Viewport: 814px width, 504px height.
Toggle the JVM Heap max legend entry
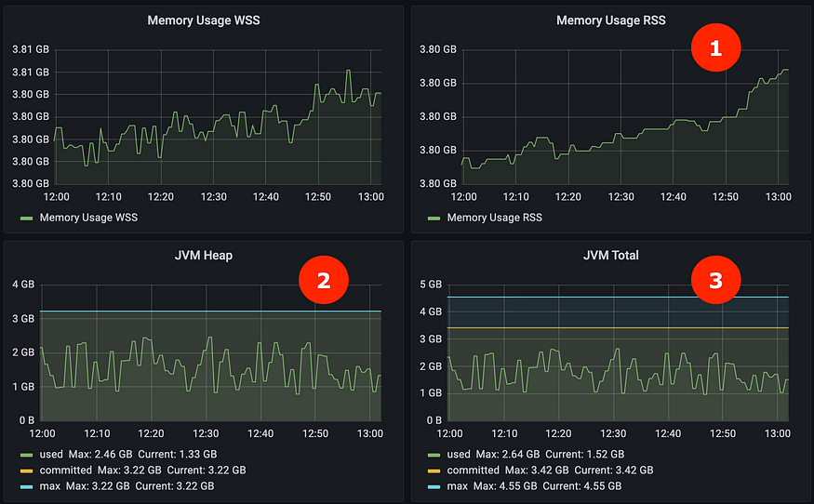pyautogui.click(x=50, y=486)
